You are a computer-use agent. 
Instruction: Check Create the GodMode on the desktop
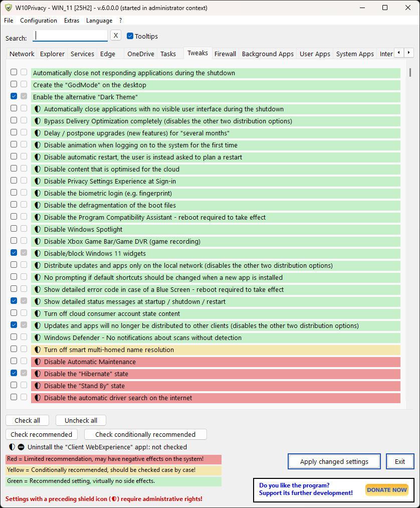click(14, 84)
